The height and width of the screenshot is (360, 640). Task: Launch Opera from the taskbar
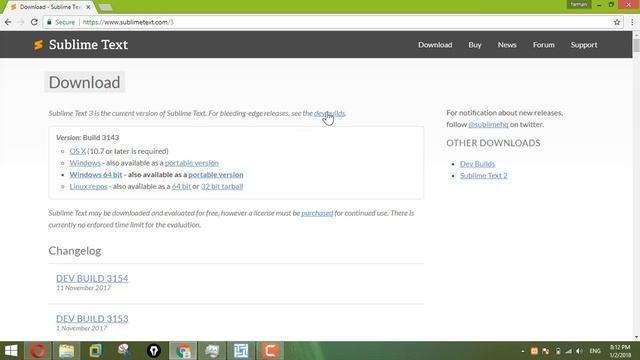(38, 351)
